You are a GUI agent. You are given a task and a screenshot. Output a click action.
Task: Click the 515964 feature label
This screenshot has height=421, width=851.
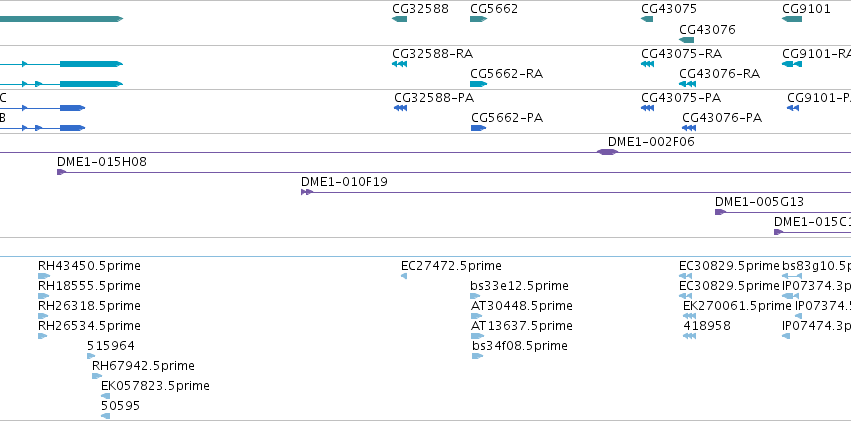pos(111,346)
